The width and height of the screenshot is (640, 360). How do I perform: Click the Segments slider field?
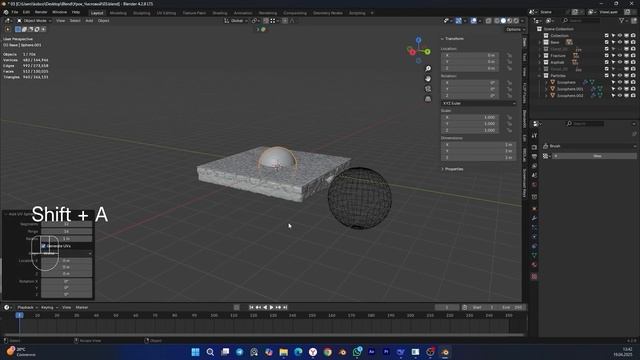[x=66, y=224]
